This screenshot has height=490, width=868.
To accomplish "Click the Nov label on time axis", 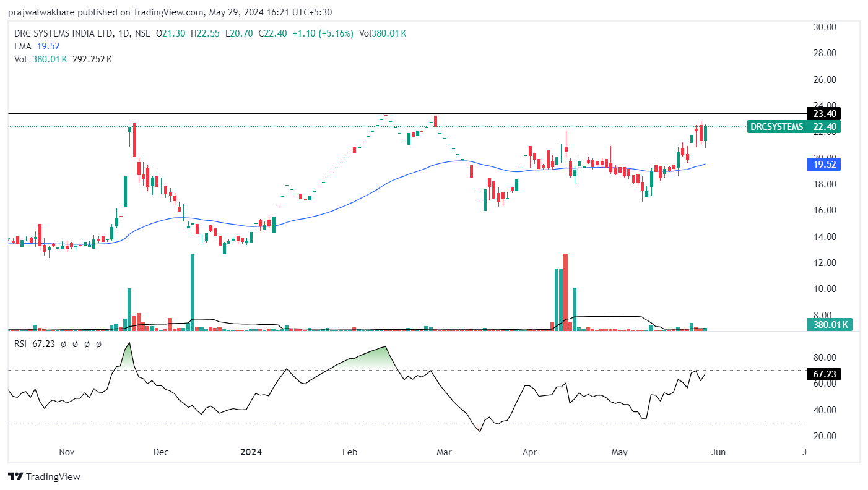I will 66,452.
